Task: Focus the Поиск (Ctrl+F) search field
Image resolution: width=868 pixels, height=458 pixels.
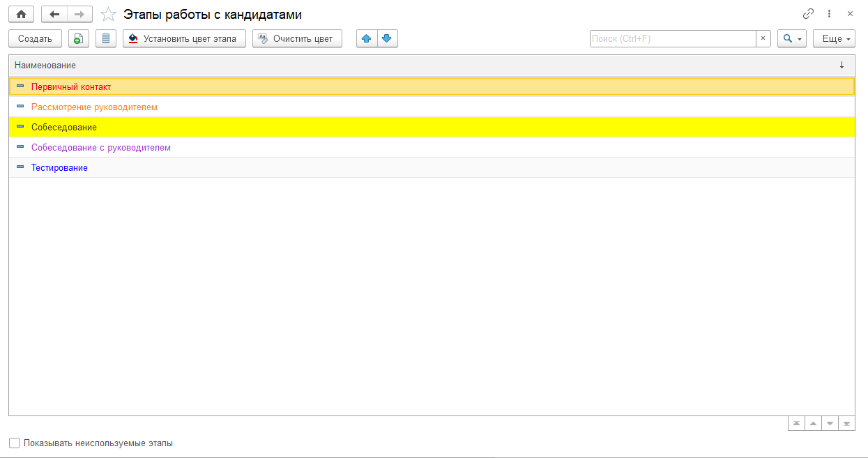Action: click(673, 38)
